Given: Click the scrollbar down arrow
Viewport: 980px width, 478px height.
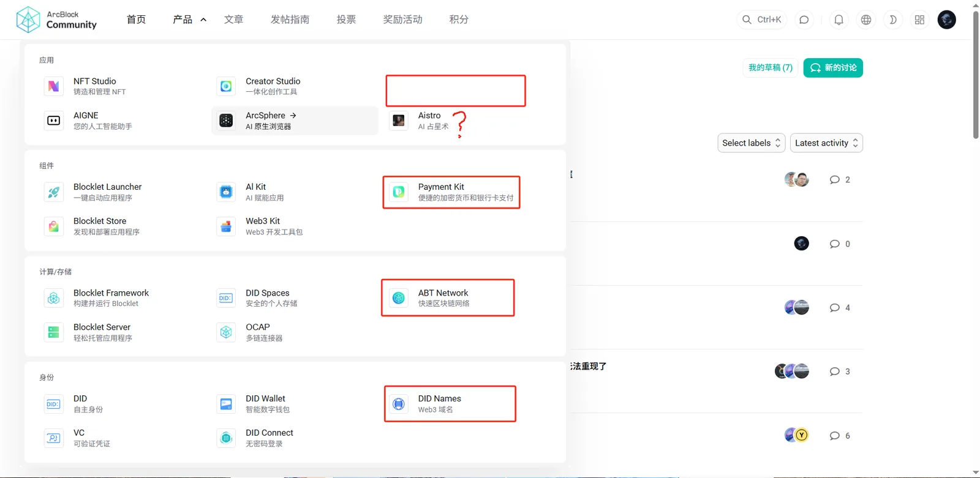Looking at the screenshot, I should (x=976, y=473).
